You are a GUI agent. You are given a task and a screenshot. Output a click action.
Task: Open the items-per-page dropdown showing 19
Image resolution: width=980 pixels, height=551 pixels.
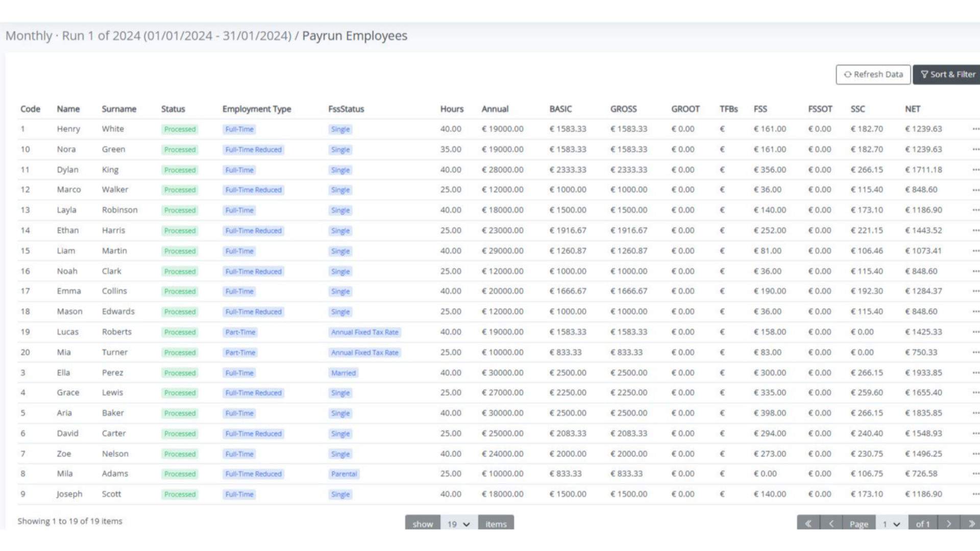pyautogui.click(x=458, y=523)
